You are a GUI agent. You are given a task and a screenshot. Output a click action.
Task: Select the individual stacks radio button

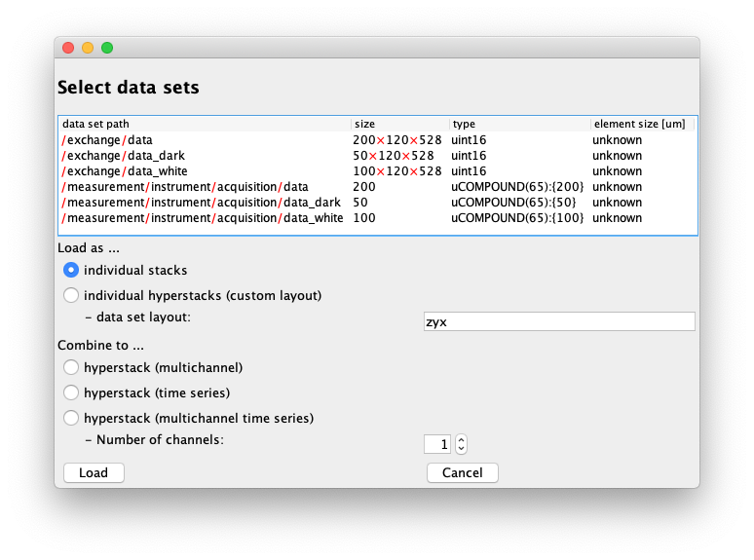pyautogui.click(x=71, y=270)
